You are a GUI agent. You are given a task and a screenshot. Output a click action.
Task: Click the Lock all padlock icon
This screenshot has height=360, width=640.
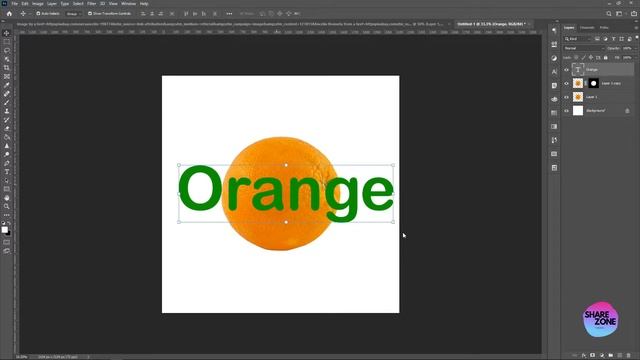606,58
